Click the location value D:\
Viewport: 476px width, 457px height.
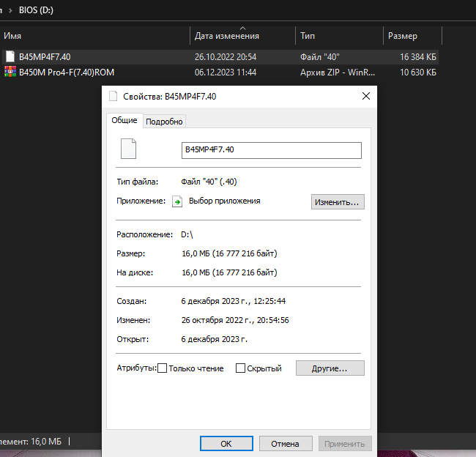pos(187,234)
